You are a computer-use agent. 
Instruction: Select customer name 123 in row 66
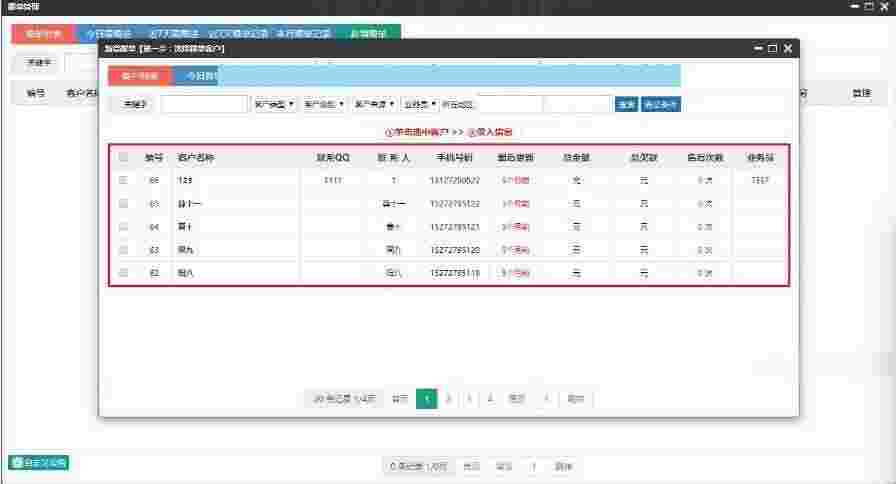[x=185, y=180]
